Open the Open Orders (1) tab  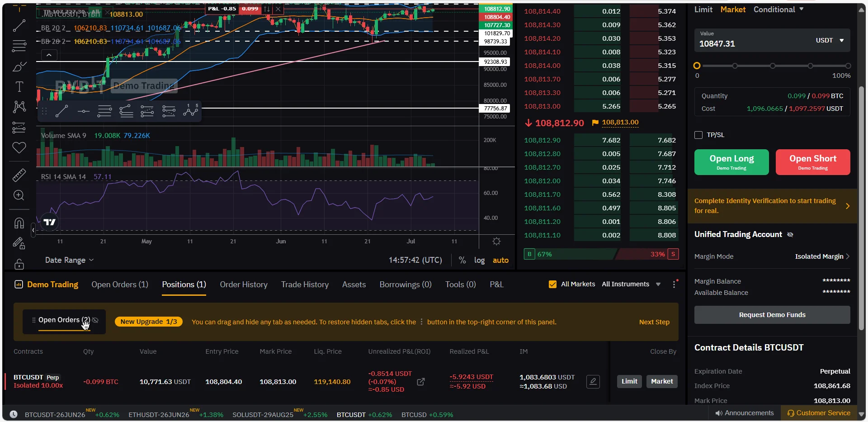pyautogui.click(x=120, y=284)
